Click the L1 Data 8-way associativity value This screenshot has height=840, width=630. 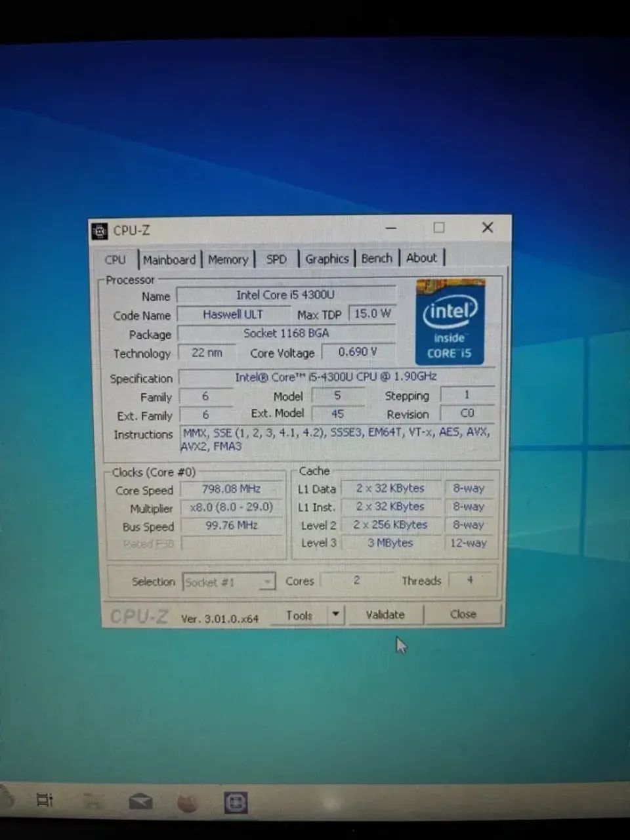pos(469,488)
